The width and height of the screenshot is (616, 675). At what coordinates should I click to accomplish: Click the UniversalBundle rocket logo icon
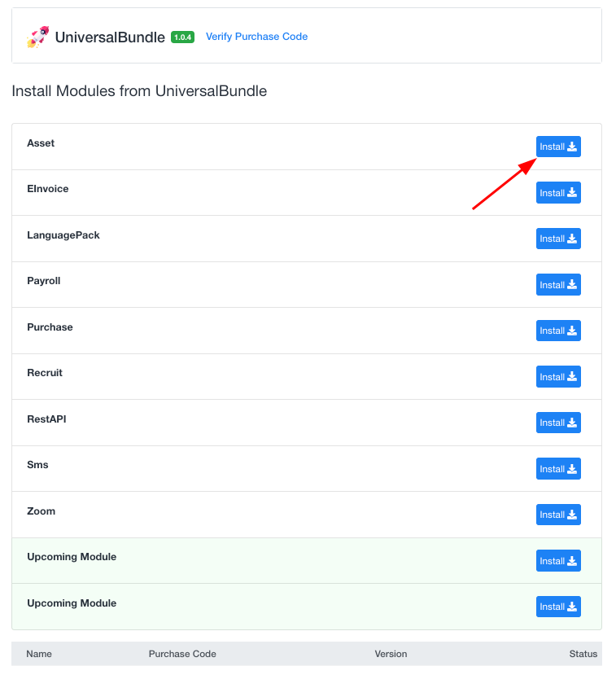[x=37, y=37]
